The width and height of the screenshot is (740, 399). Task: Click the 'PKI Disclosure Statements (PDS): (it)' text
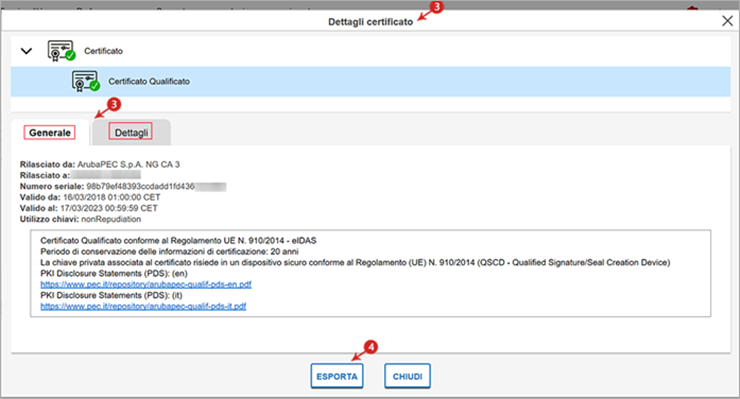[111, 295]
